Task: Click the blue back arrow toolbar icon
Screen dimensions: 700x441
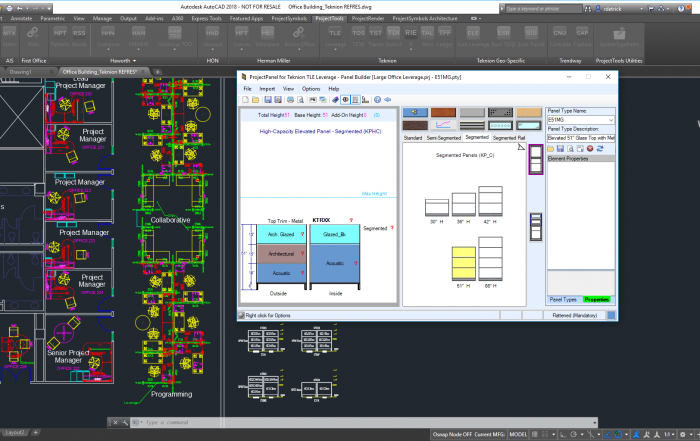Action: [x=388, y=100]
